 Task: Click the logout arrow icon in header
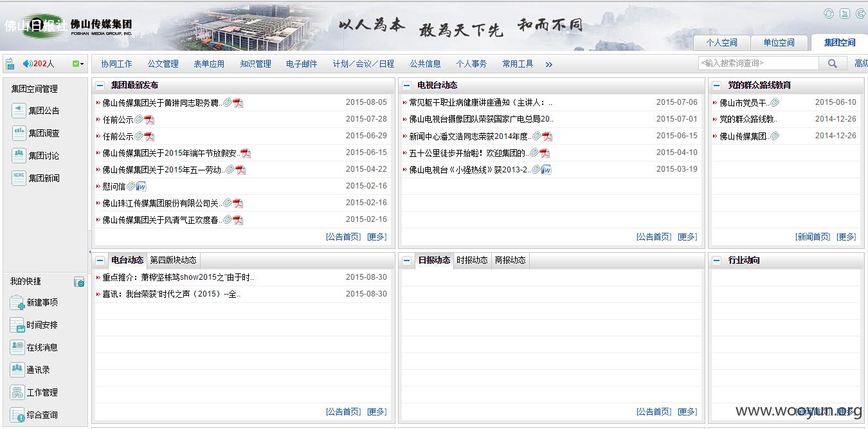(860, 14)
